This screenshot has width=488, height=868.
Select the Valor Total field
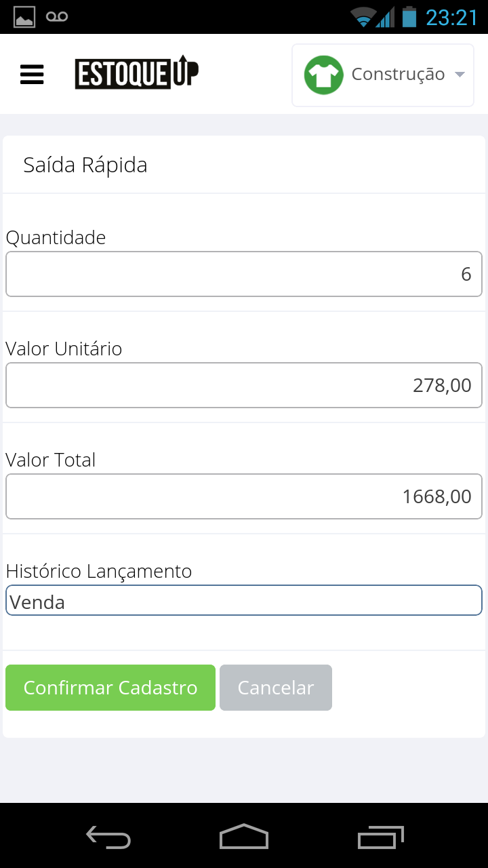tap(244, 496)
